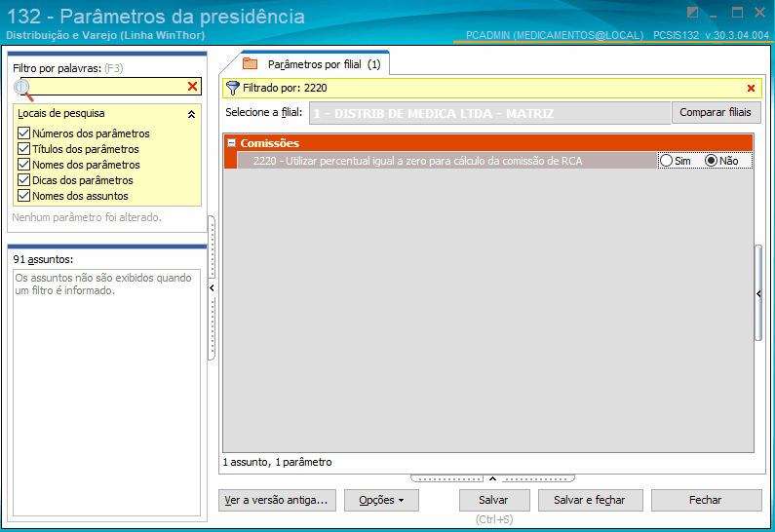Toggle the Nomes dos assuntos checkbox
The height and width of the screenshot is (532, 775).
coord(23,196)
